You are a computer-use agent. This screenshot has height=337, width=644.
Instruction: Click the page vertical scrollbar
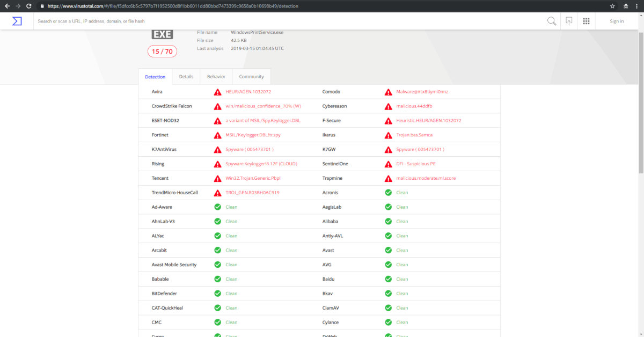(x=640, y=107)
